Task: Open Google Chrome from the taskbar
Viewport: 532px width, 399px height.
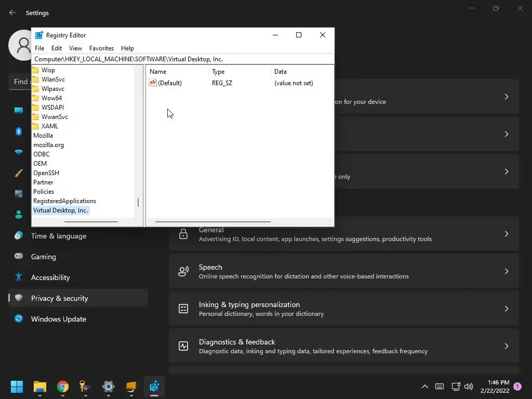Action: 63,387
